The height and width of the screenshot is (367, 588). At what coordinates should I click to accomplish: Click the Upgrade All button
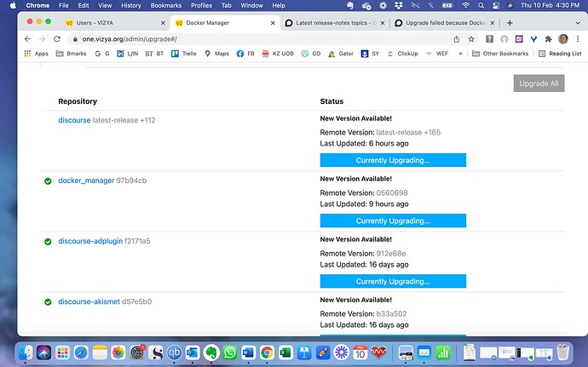click(x=539, y=83)
